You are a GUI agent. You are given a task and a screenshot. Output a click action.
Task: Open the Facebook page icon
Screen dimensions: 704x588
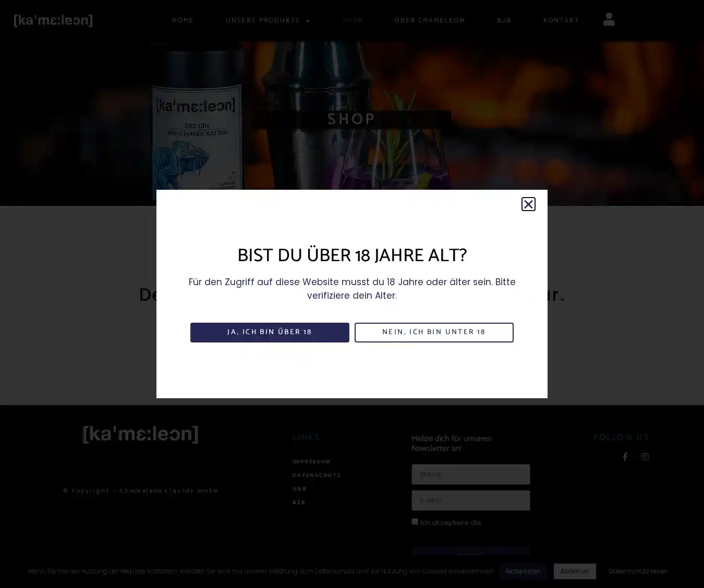click(625, 457)
